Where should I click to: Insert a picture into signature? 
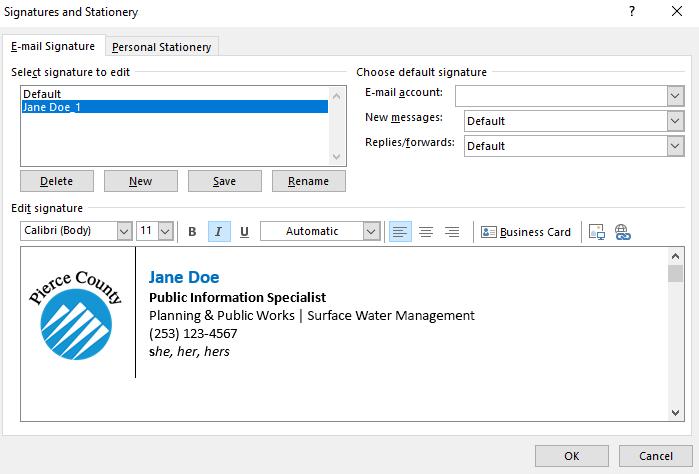click(597, 231)
